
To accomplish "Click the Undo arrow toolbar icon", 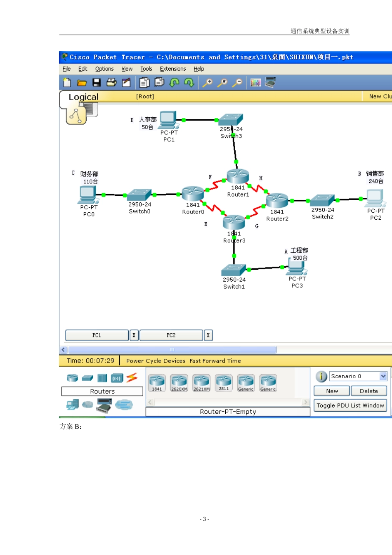I will (175, 83).
